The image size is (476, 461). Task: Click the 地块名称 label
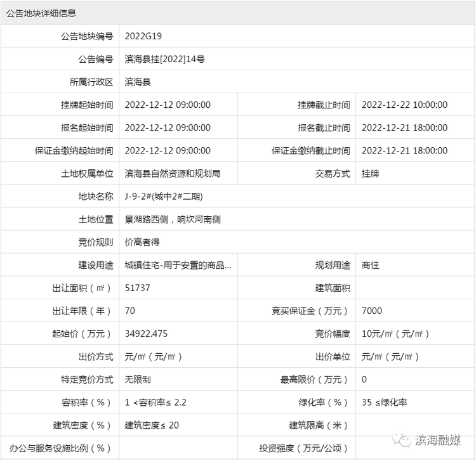click(x=96, y=197)
